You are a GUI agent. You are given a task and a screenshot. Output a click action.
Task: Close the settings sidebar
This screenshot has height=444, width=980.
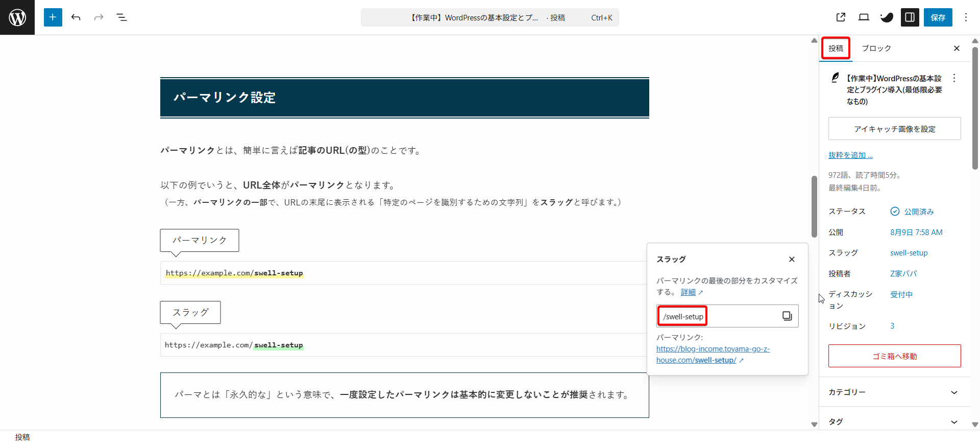tap(957, 49)
